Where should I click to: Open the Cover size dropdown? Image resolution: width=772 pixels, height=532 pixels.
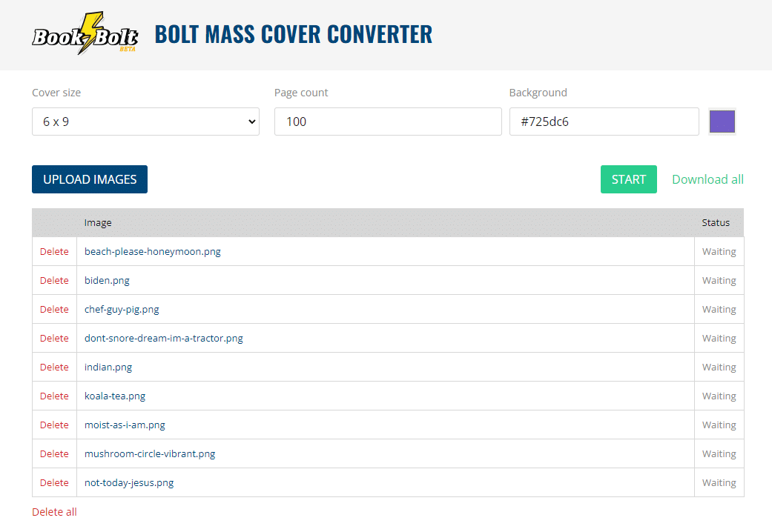coord(146,122)
